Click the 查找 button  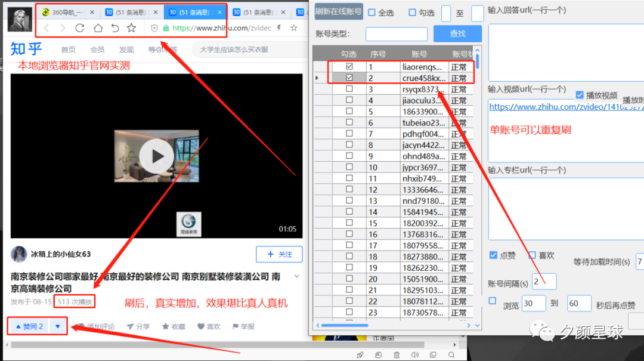[457, 34]
